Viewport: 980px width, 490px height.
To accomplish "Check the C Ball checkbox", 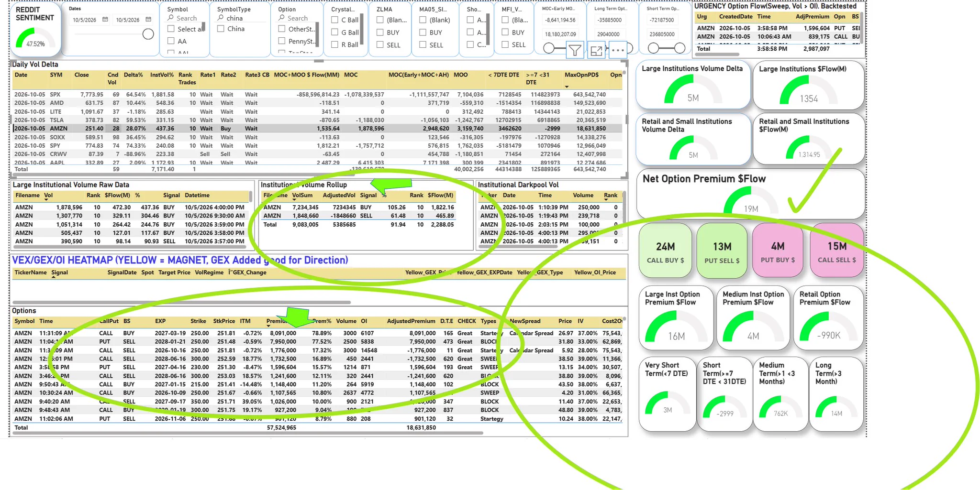I will tap(335, 20).
